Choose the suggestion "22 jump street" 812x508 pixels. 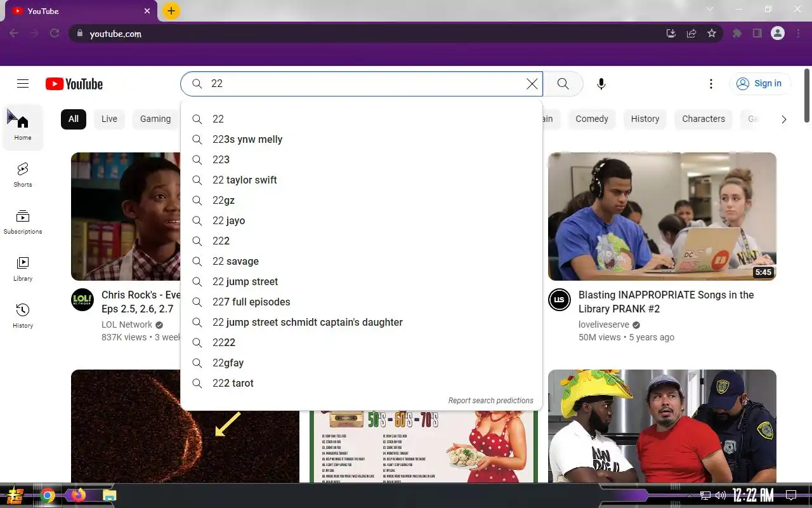(x=362, y=281)
